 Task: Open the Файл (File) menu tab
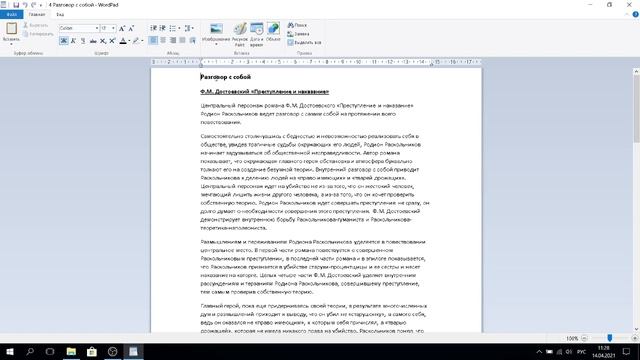pos(11,14)
